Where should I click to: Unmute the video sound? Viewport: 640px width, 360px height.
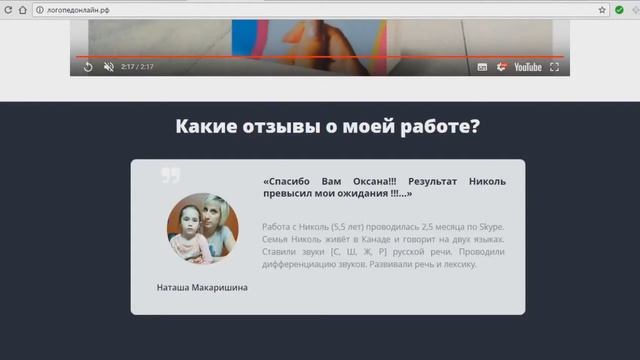(109, 67)
